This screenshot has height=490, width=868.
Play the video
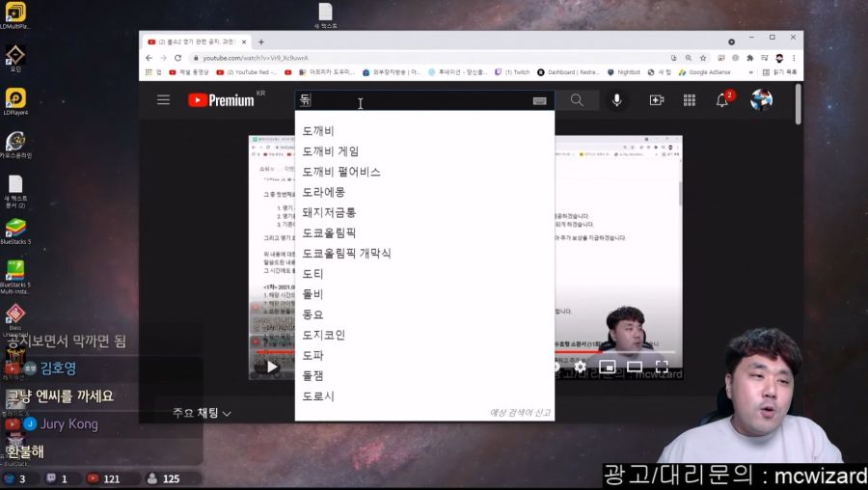pyautogui.click(x=272, y=367)
